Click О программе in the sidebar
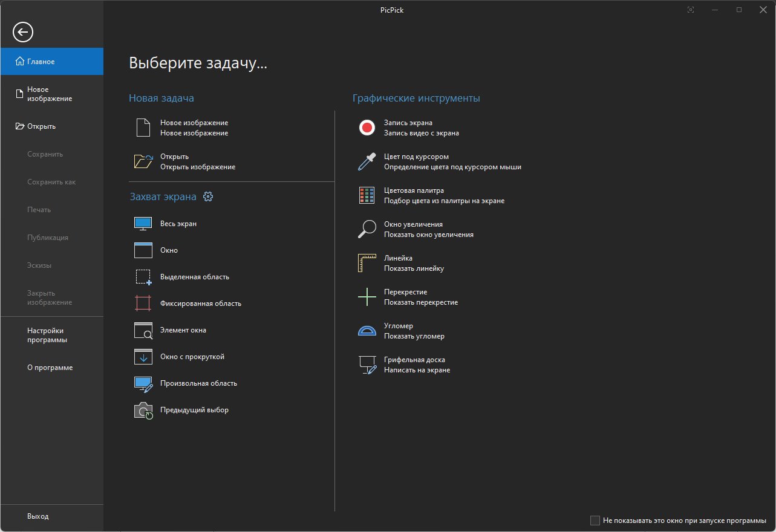 pos(50,368)
